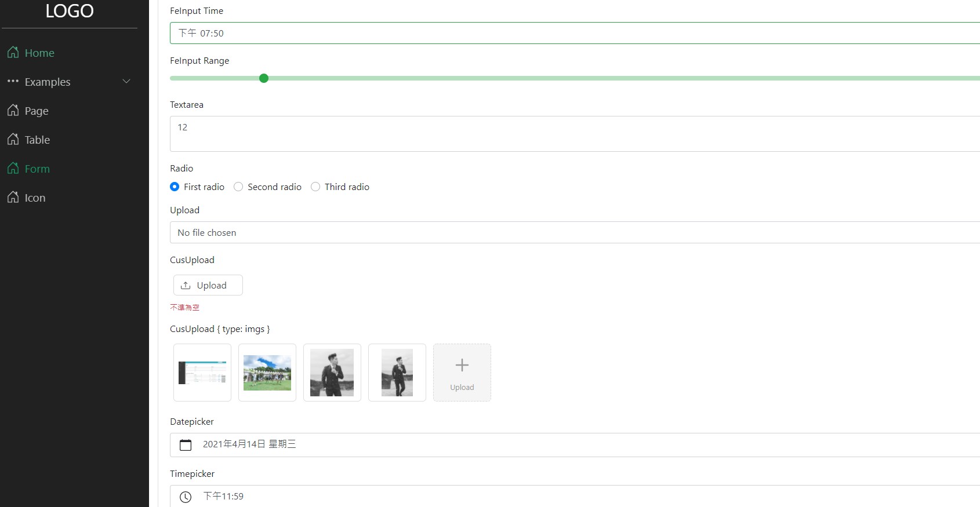The image size is (980, 507).
Task: Click the Home house icon in sidebar
Action: point(13,52)
